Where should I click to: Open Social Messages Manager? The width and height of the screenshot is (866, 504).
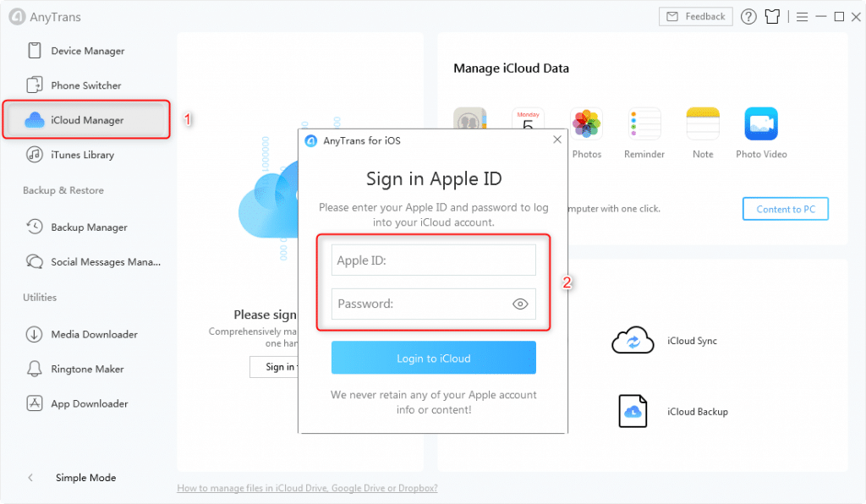93,261
